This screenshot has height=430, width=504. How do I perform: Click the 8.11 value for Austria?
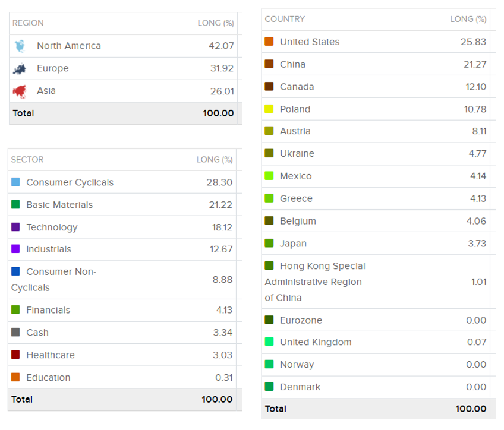point(479,131)
